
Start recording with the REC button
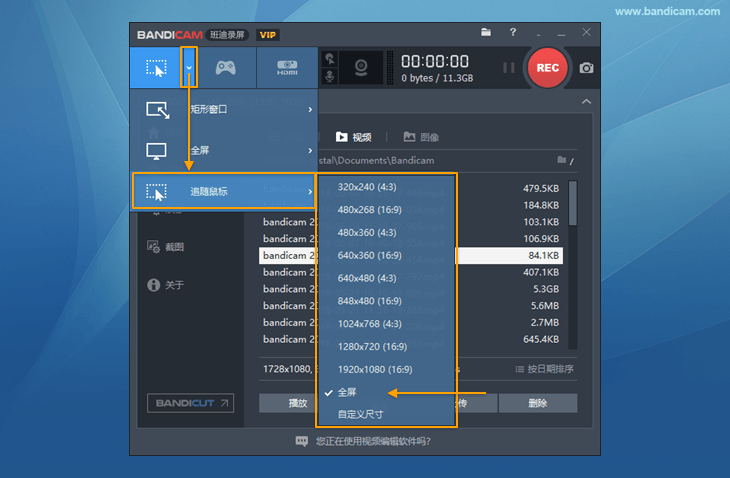(x=548, y=68)
